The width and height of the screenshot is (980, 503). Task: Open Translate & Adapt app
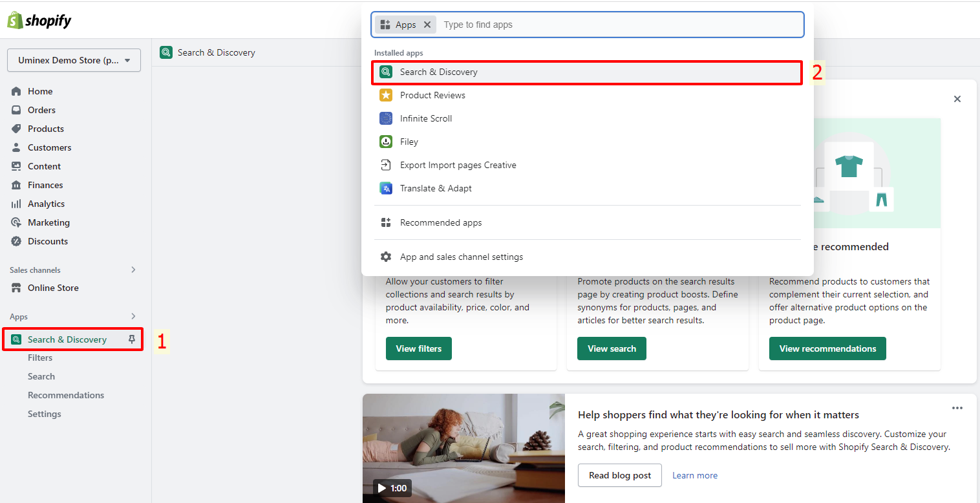click(436, 188)
